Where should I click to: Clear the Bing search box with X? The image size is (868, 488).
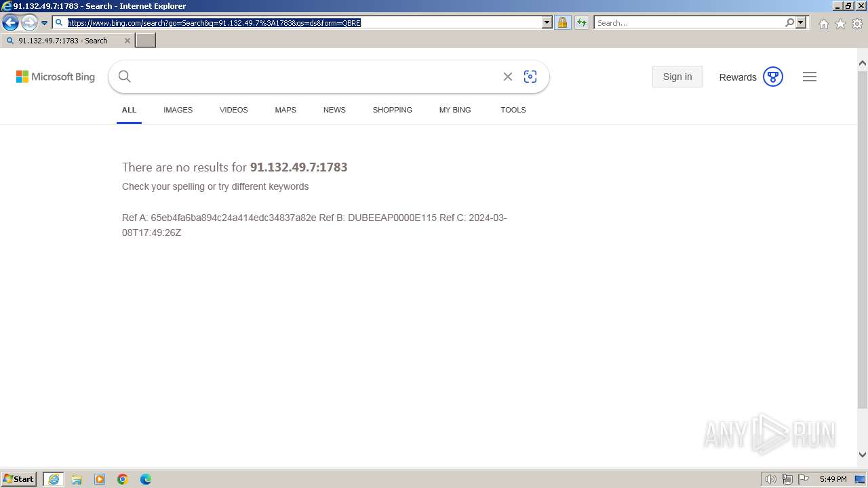507,77
